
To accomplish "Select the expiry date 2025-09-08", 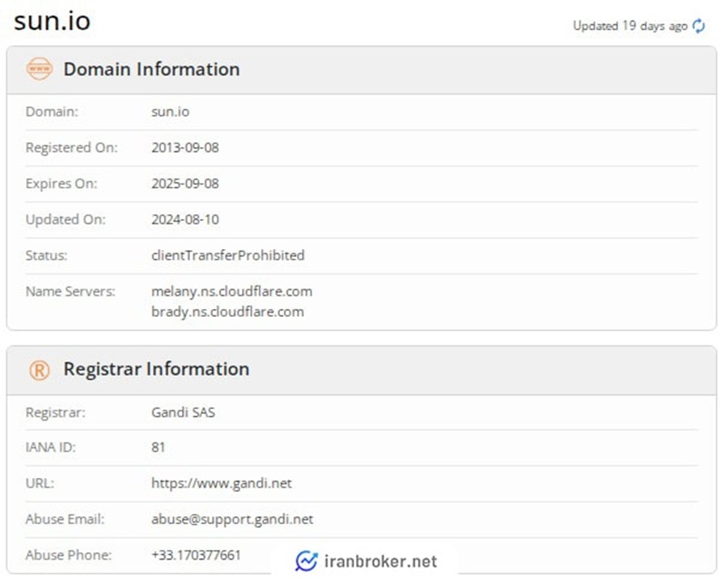I will tap(185, 184).
